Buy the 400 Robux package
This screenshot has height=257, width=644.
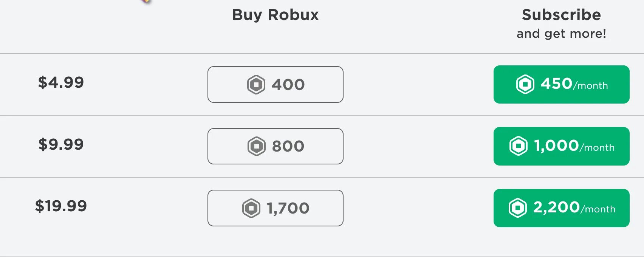(275, 84)
